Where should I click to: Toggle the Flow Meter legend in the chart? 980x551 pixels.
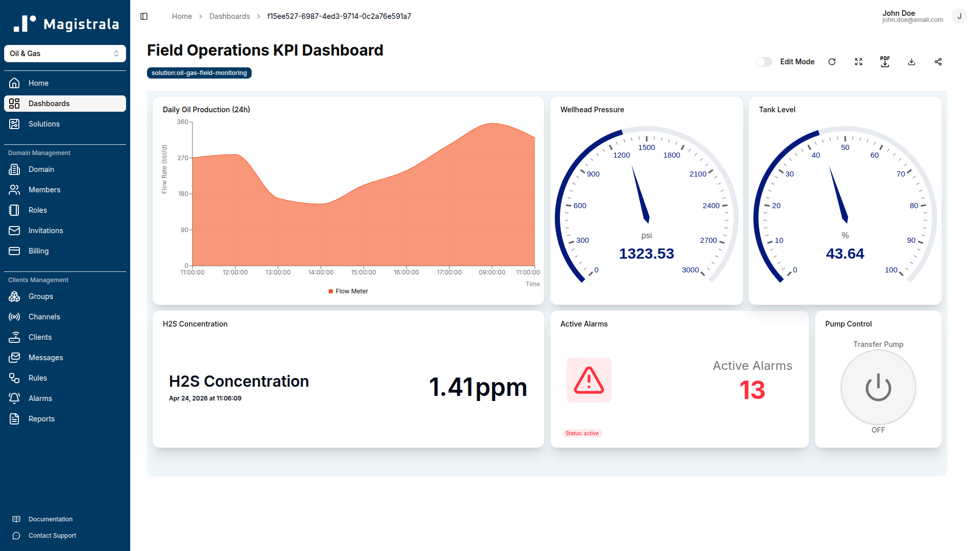348,291
